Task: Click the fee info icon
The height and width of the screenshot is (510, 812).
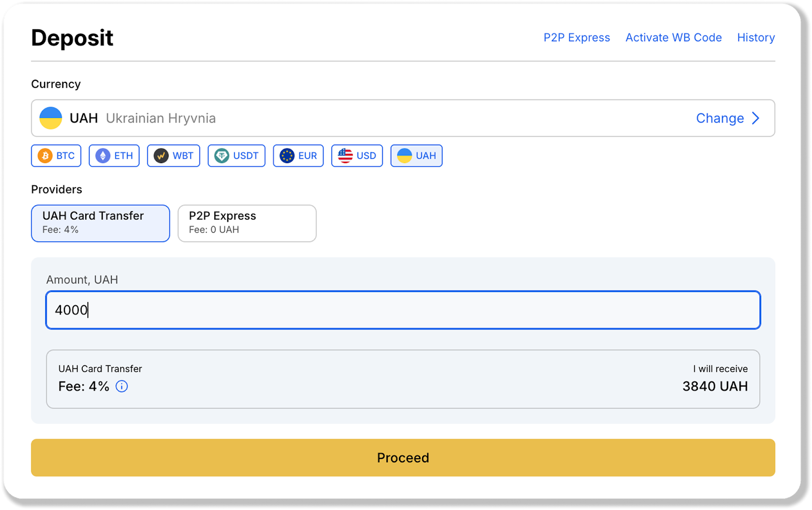Action: [x=122, y=387]
